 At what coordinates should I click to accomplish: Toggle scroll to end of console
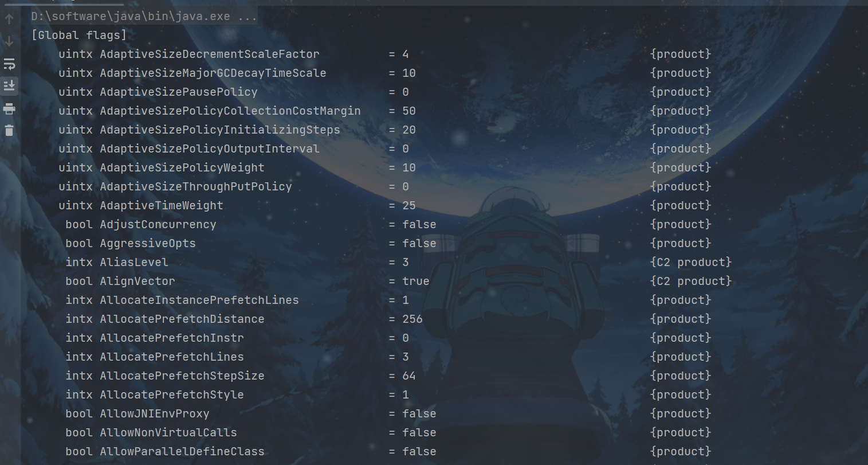click(x=9, y=86)
